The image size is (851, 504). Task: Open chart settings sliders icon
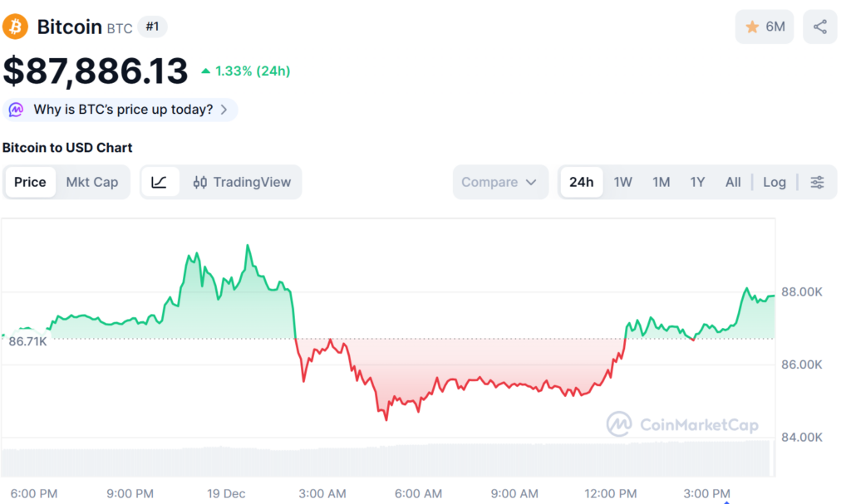coord(818,183)
